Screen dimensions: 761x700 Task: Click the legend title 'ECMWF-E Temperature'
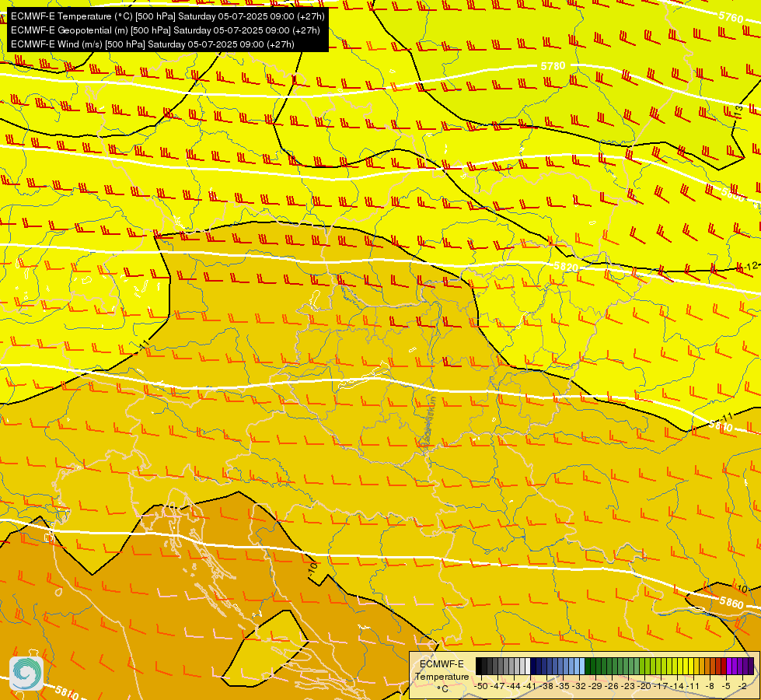pyautogui.click(x=442, y=670)
